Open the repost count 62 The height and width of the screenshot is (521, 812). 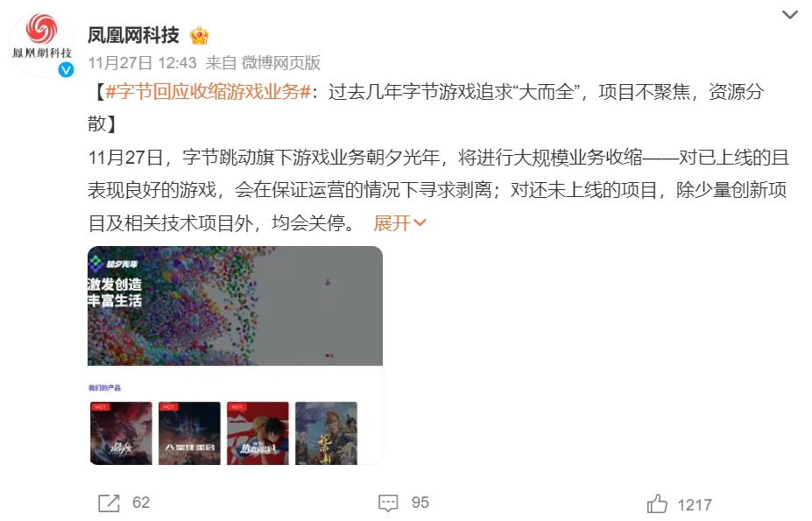pyautogui.click(x=141, y=503)
